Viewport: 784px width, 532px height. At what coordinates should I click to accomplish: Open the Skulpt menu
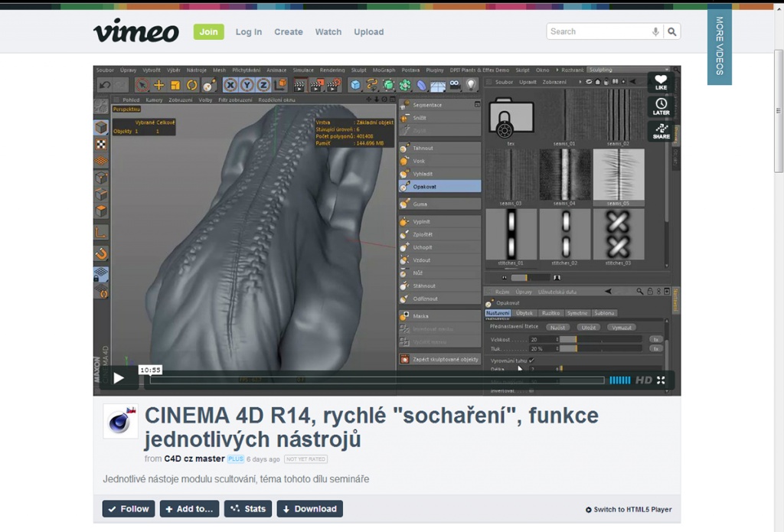coord(358,70)
